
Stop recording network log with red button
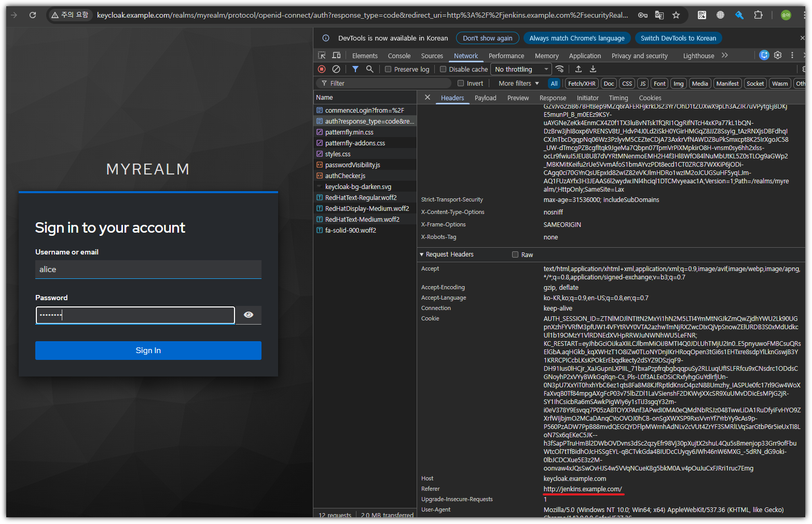pyautogui.click(x=322, y=69)
